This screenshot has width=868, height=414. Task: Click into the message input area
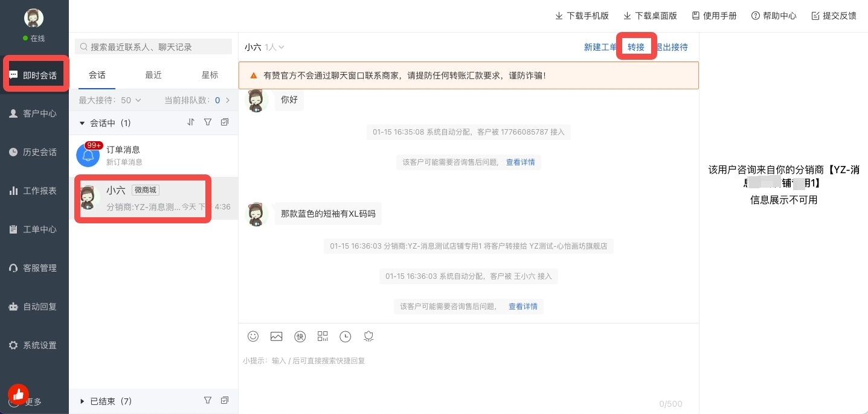click(x=468, y=374)
